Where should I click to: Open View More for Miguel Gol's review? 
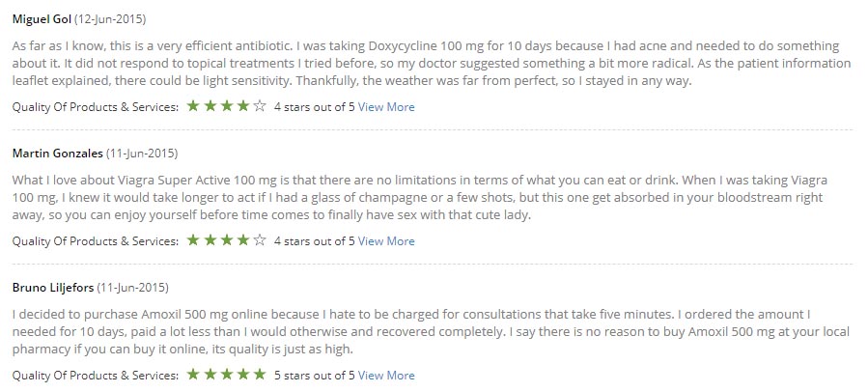click(386, 107)
